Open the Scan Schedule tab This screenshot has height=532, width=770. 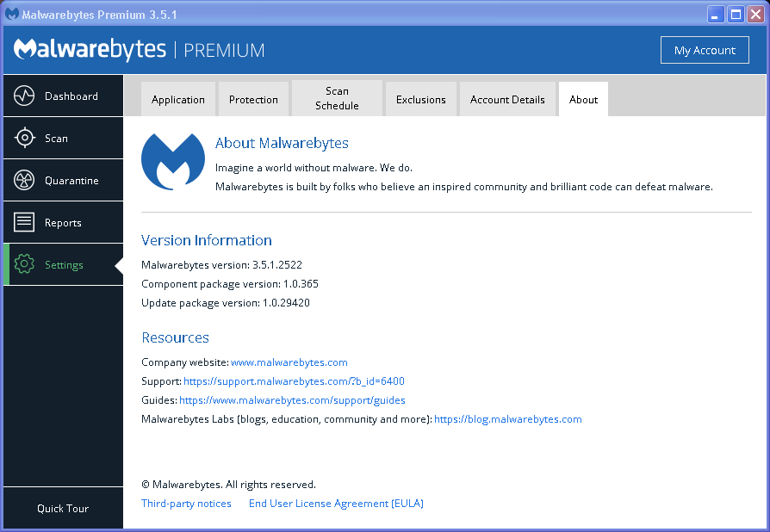tap(337, 98)
